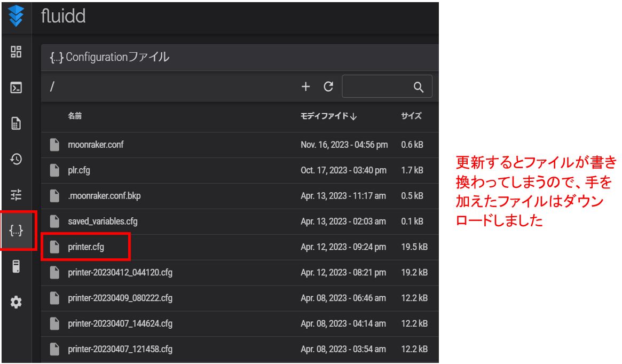Open printer-20230407_144624.cfg file
This screenshot has height=364, width=622.
tap(120, 324)
